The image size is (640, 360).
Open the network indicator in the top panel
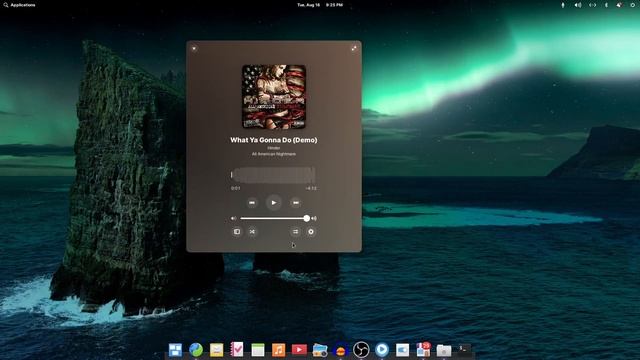(592, 5)
